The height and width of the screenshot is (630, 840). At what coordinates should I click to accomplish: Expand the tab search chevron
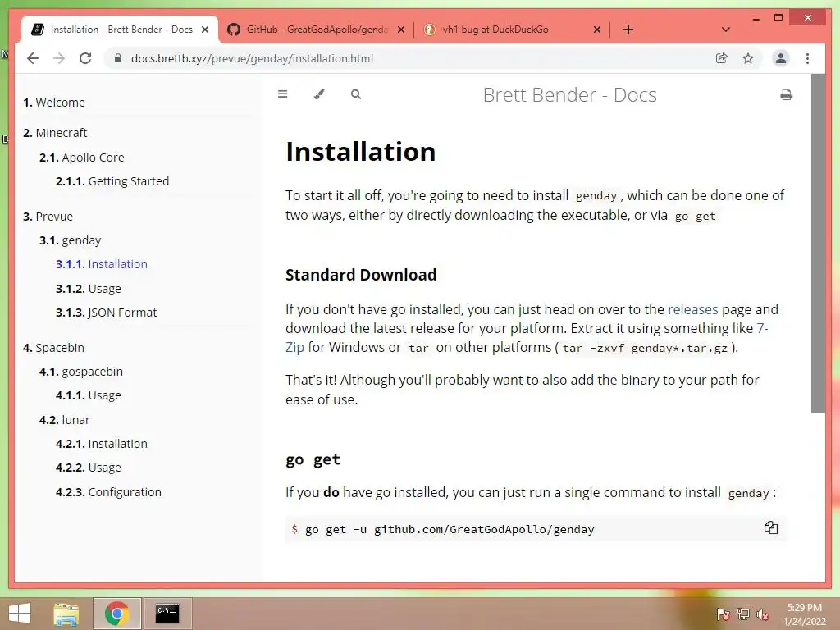[x=726, y=30]
